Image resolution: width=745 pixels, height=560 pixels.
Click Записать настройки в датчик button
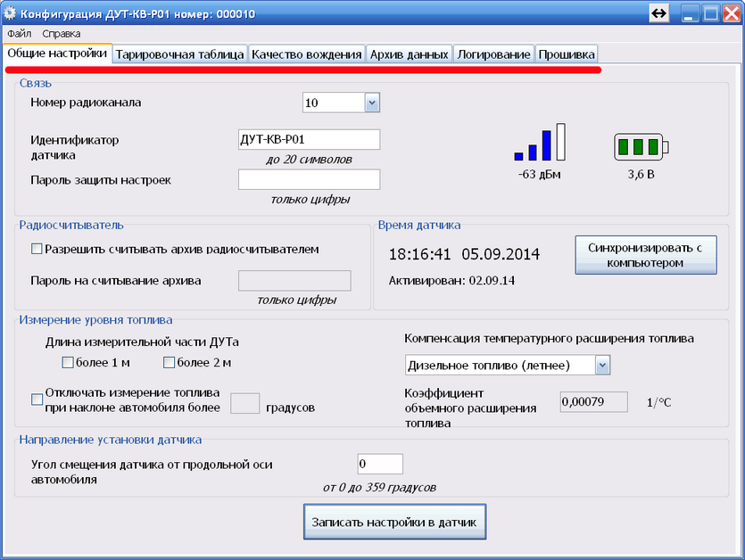[394, 522]
